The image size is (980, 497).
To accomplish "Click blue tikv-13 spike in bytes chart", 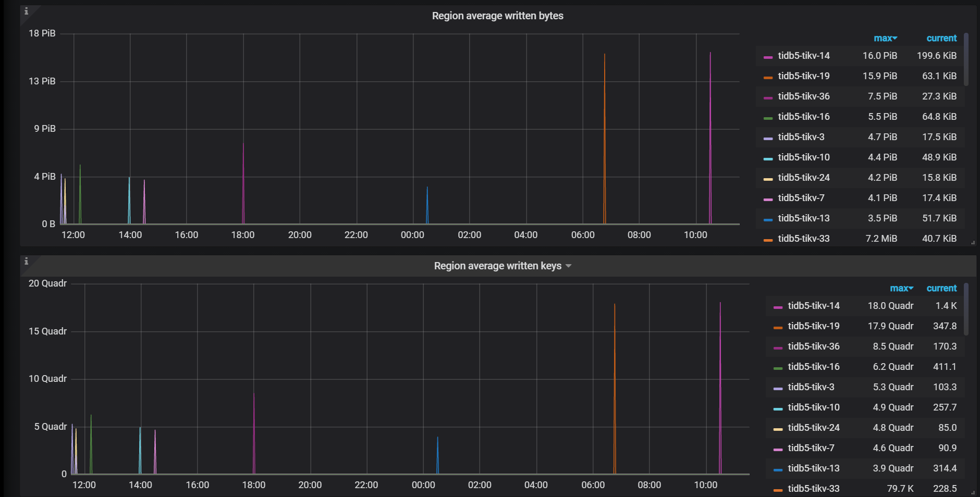I will [x=427, y=206].
